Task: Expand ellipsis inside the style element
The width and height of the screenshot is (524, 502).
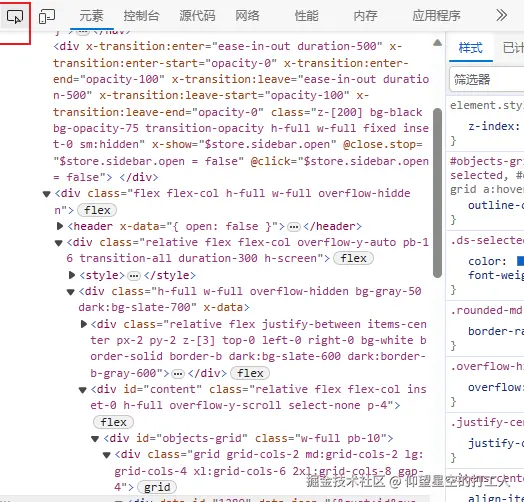Action: [x=134, y=276]
